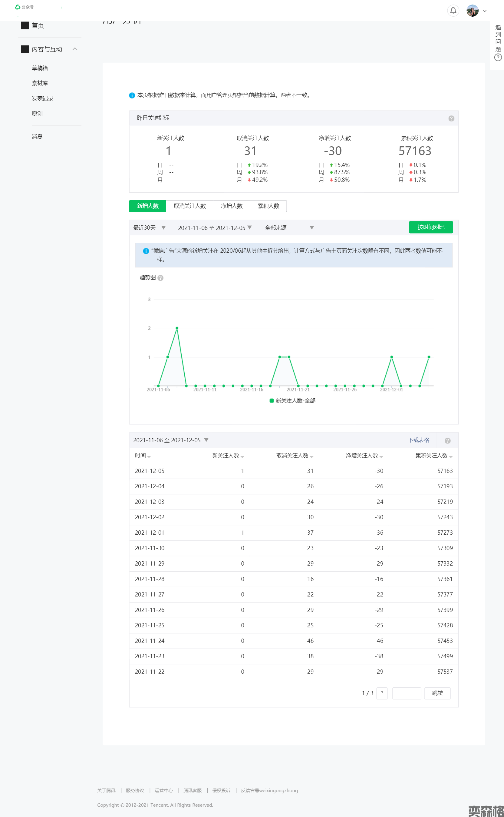Click the user avatar picture
The image size is (504, 817).
472,11
